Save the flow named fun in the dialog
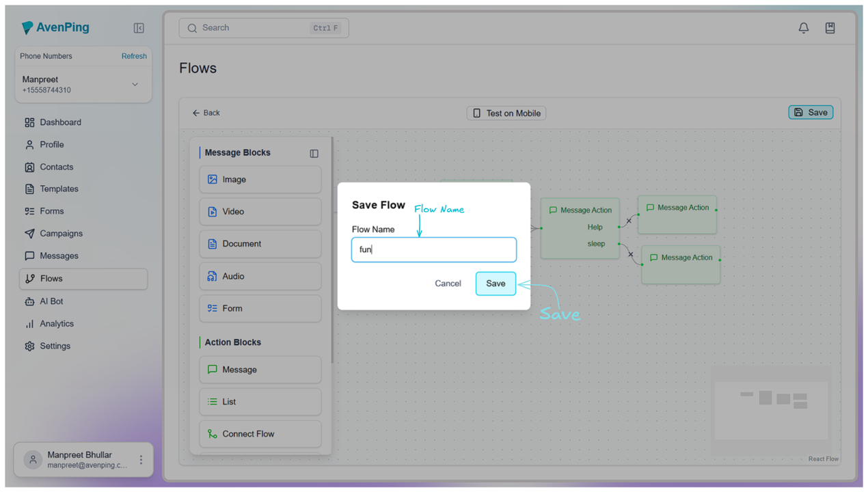Screen dimensions: 868x492 click(x=496, y=283)
